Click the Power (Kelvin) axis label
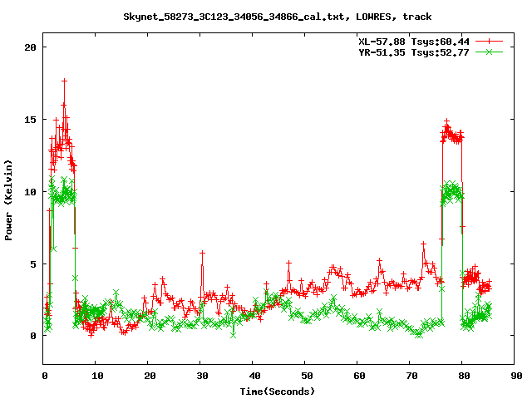This screenshot has height=399, width=532. (8, 200)
